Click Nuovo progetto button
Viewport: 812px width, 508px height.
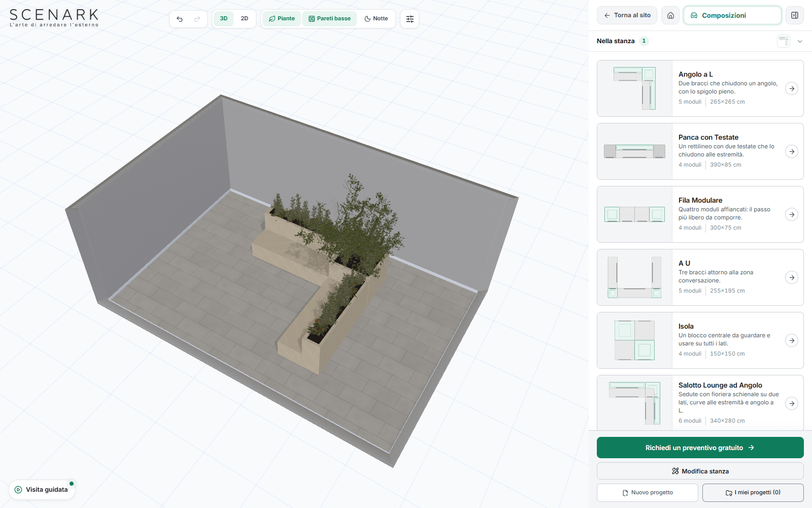click(648, 493)
